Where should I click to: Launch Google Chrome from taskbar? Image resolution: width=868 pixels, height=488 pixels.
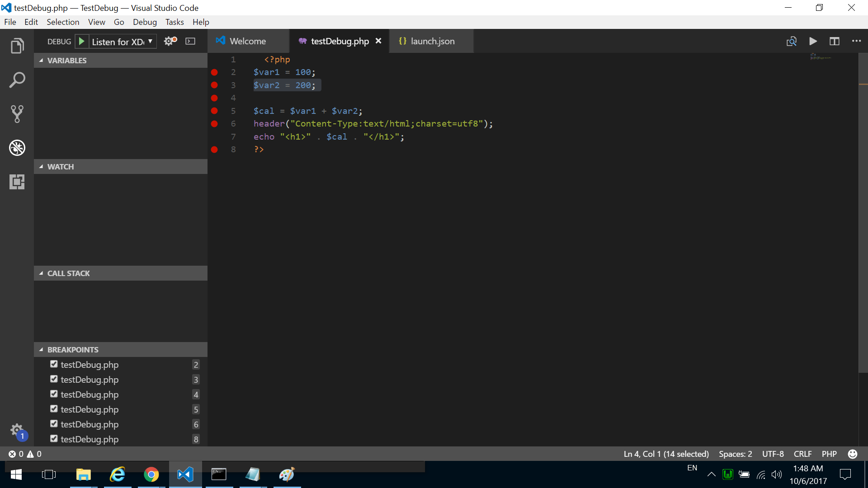[x=151, y=474]
